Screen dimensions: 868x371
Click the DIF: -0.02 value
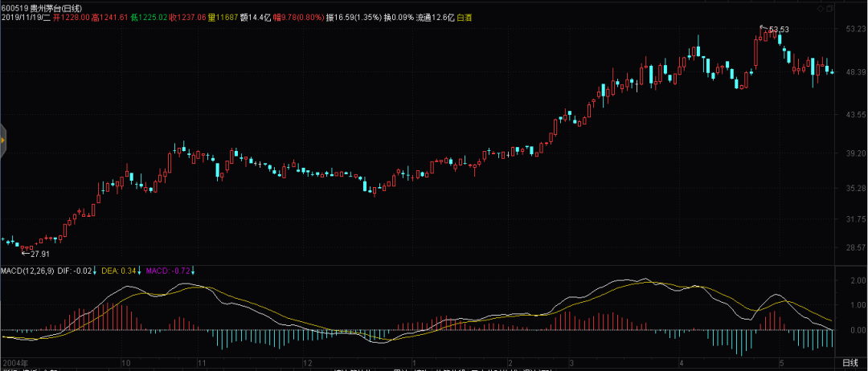74,271
